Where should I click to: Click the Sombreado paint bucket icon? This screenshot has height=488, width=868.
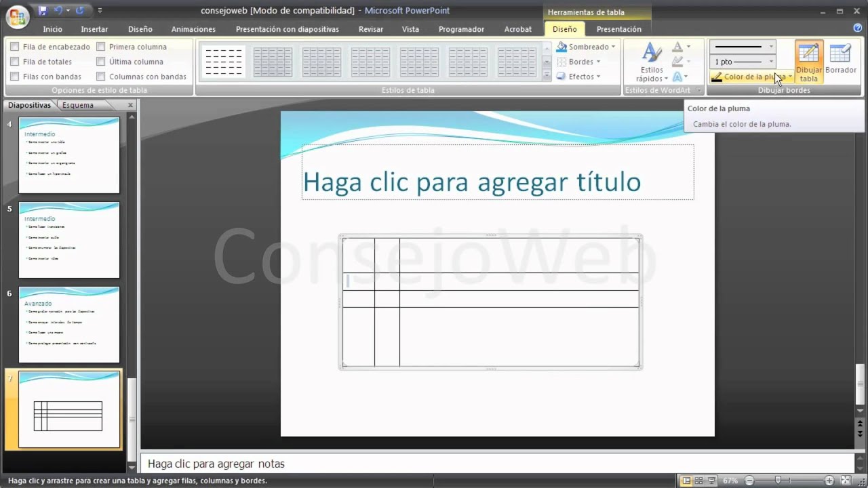tap(561, 47)
